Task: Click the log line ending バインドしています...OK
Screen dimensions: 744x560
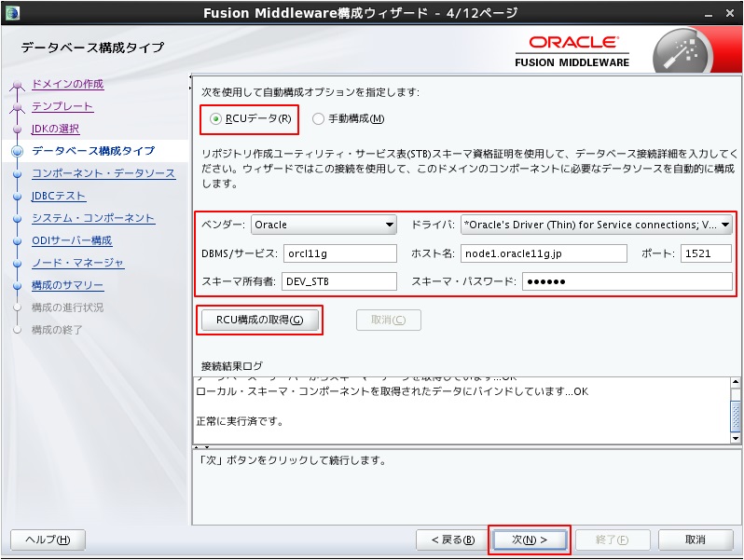Action: point(392,391)
